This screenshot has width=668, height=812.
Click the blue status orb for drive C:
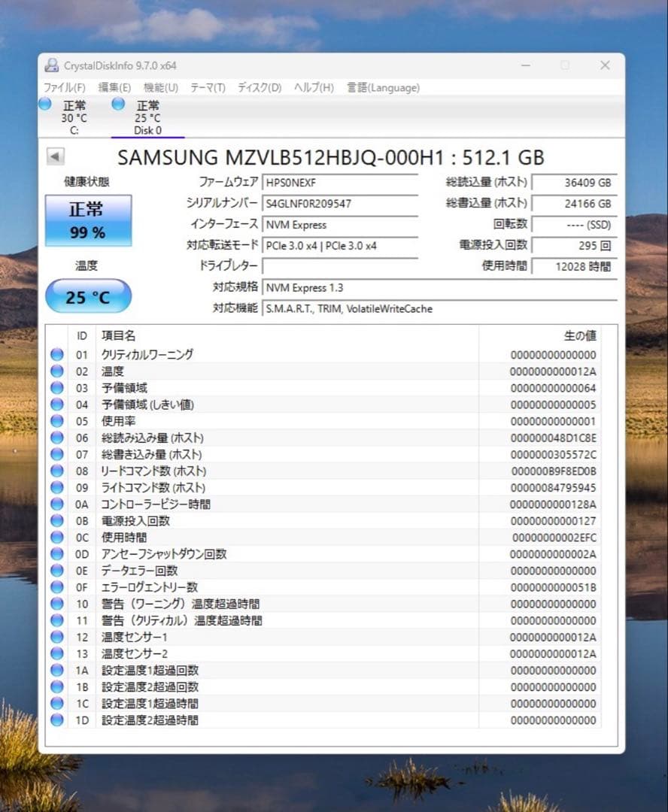(x=46, y=104)
